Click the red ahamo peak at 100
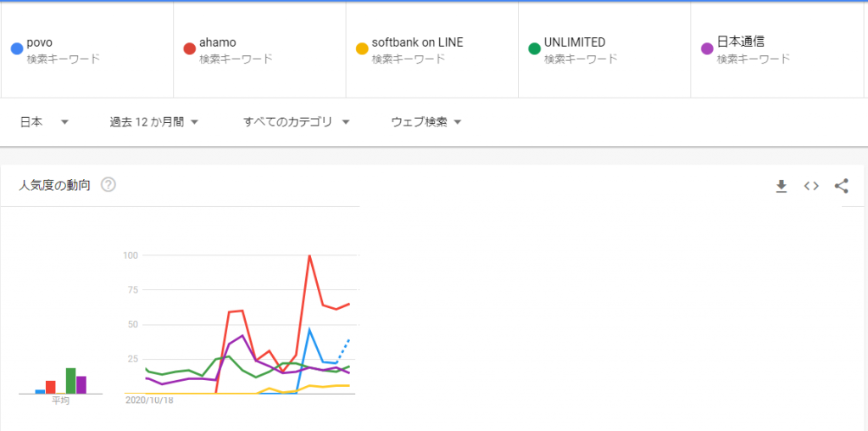This screenshot has width=868, height=431. [309, 255]
